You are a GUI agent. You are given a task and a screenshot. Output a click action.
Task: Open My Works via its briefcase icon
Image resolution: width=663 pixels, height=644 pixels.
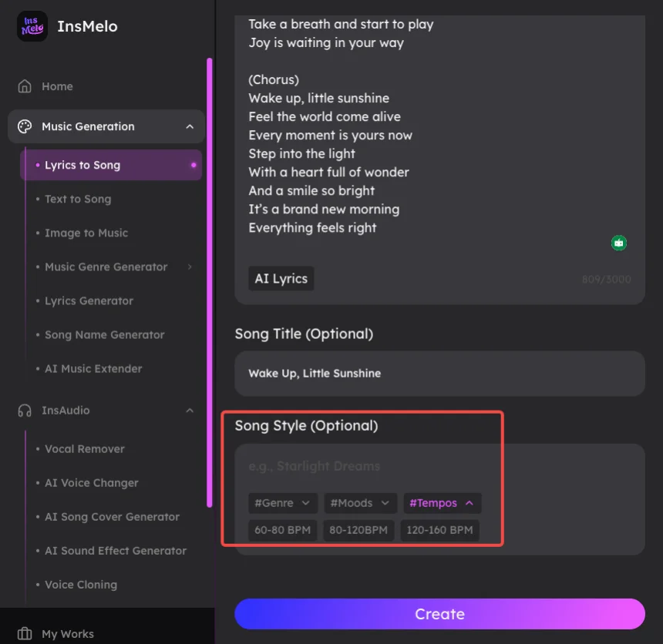[x=26, y=633]
